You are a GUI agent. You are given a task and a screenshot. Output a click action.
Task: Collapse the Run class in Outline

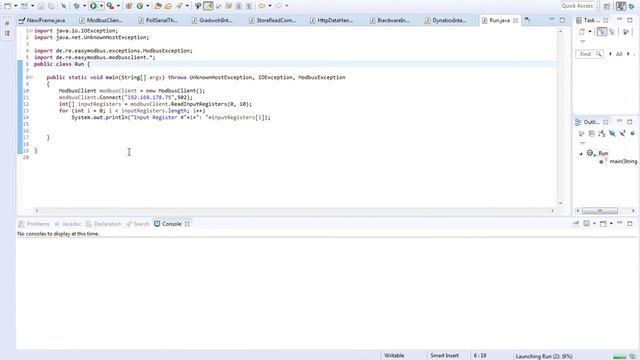[581, 154]
